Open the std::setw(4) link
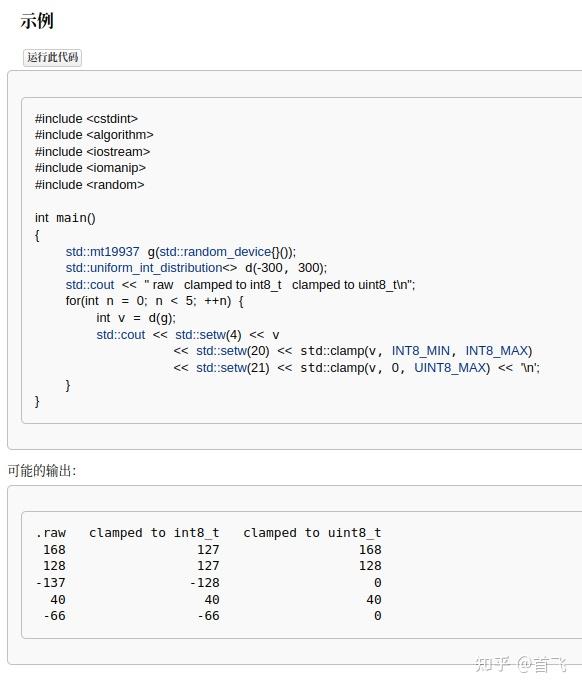 208,335
